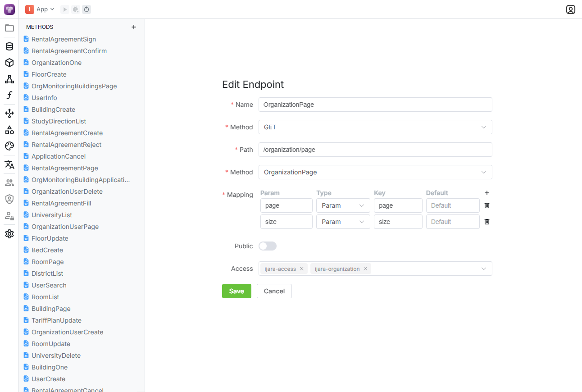Open the UniversityList method
This screenshot has width=582, height=392.
coord(52,215)
